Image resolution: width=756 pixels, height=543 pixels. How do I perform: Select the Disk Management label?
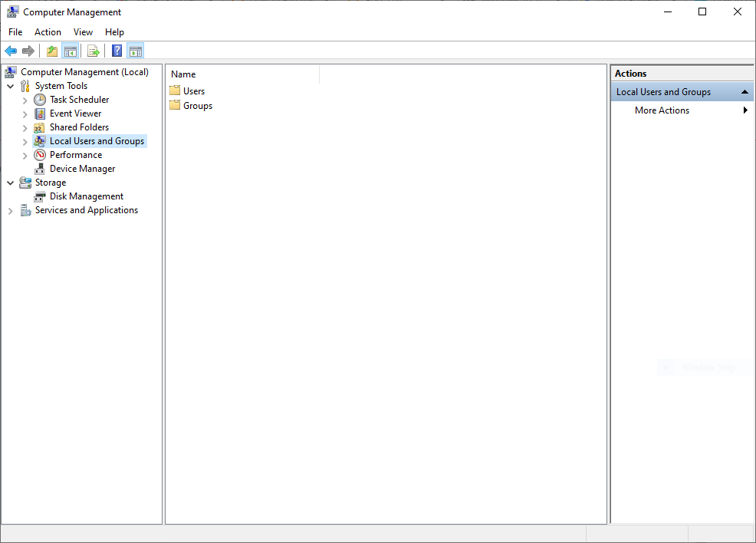pos(87,196)
